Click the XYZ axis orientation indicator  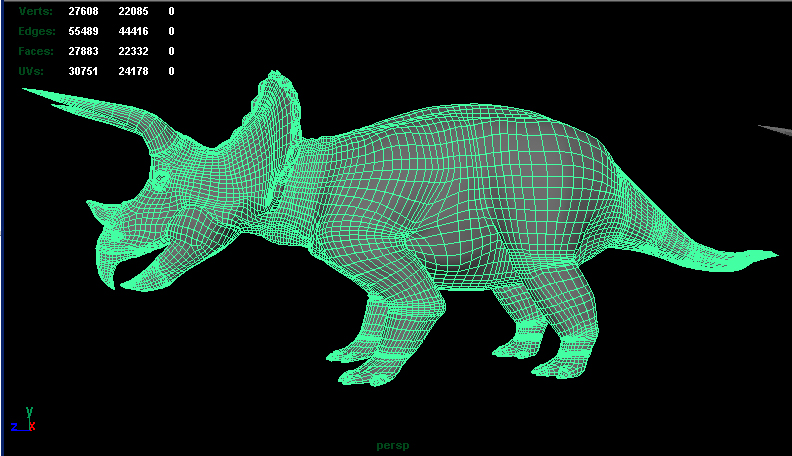click(23, 420)
